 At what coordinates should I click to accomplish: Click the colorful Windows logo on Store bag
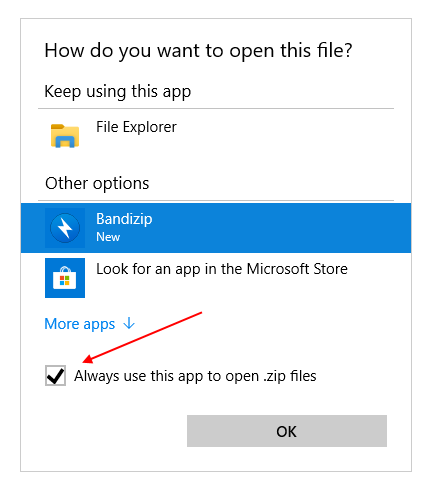[x=65, y=281]
